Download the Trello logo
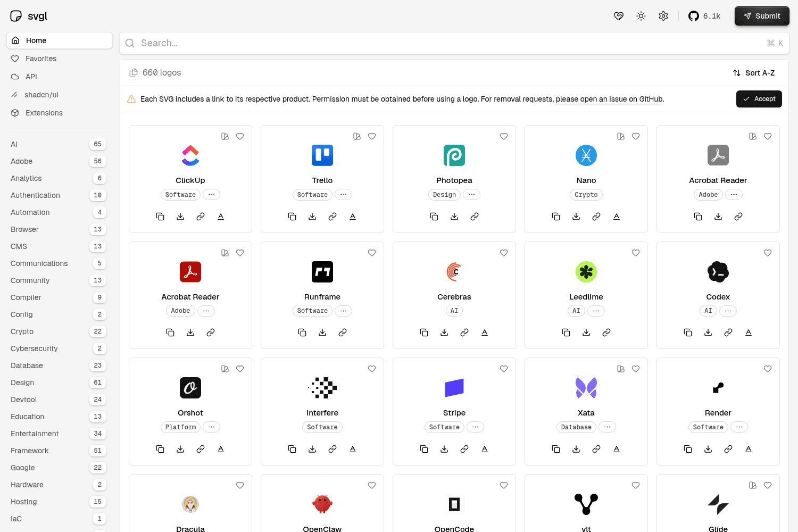This screenshot has height=532, width=798. click(312, 217)
